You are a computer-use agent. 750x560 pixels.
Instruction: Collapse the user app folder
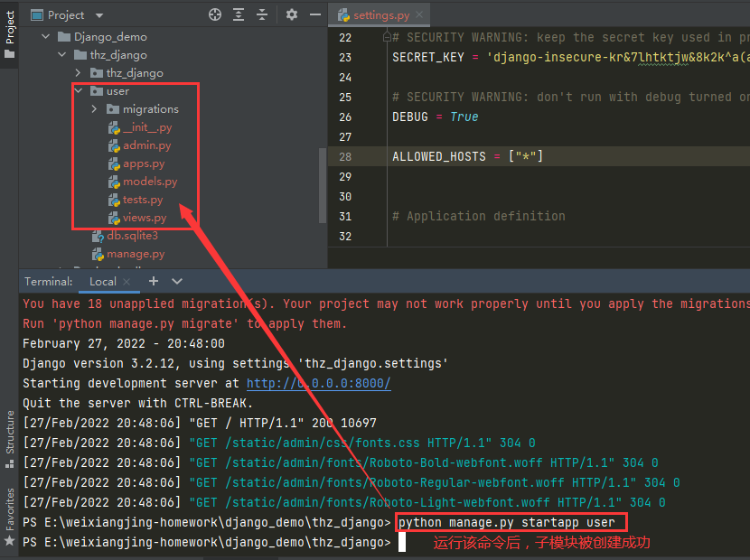point(79,91)
